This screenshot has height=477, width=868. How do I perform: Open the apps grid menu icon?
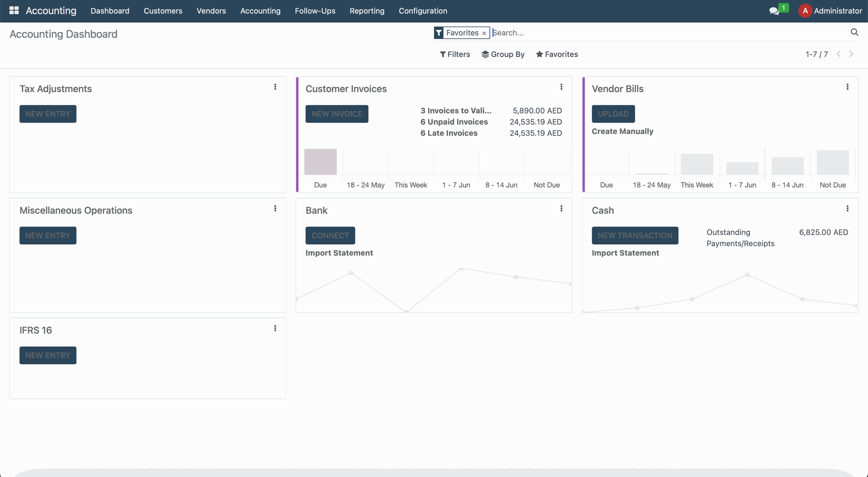point(14,10)
